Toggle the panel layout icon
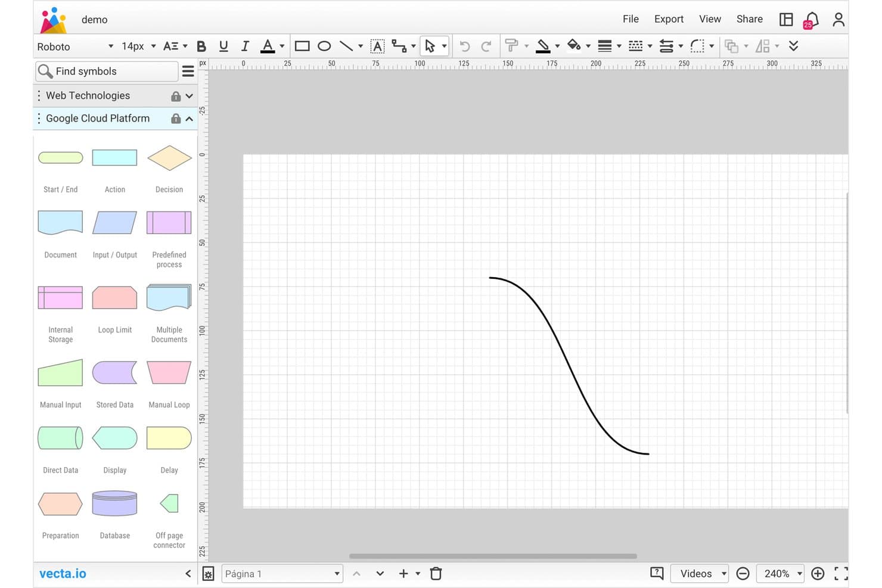 [x=786, y=19]
